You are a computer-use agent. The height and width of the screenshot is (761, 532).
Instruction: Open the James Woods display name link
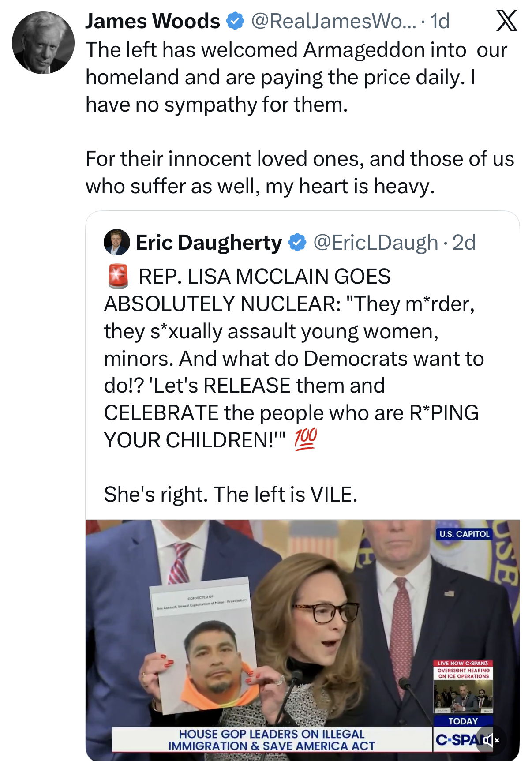click(x=153, y=21)
